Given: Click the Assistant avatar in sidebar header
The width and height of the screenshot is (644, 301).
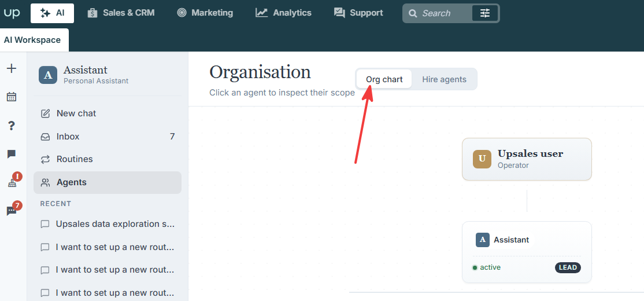Looking at the screenshot, I should click(x=47, y=75).
